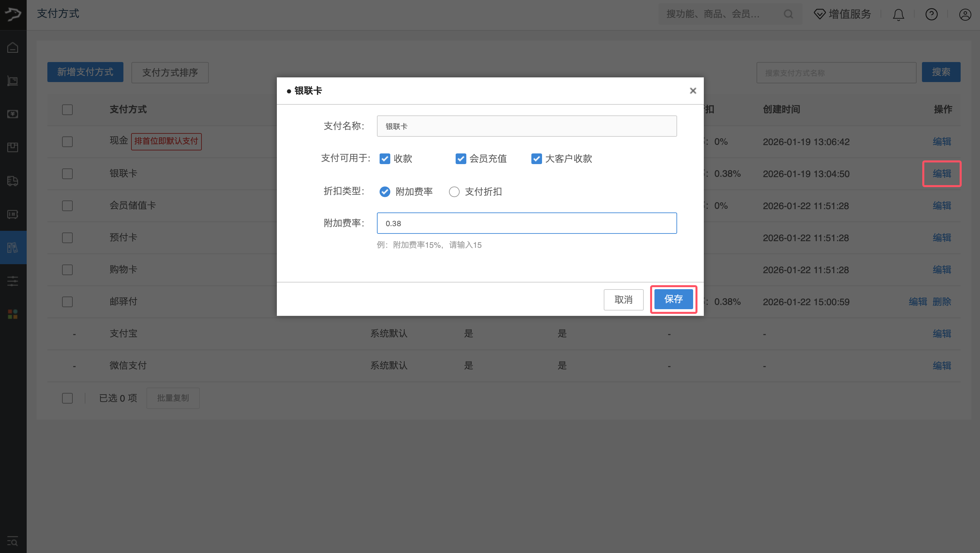Uncheck the 收款 checkbox
Viewport: 980px width, 553px height.
(385, 159)
